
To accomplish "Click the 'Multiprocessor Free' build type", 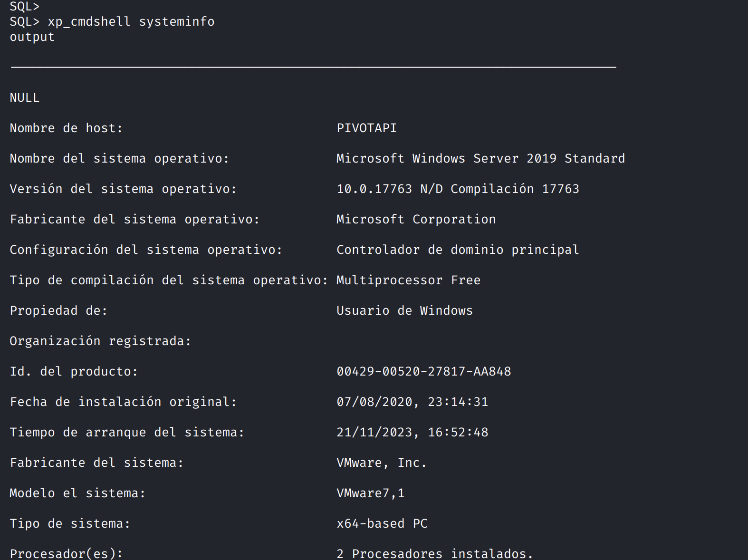I will click(x=408, y=280).
